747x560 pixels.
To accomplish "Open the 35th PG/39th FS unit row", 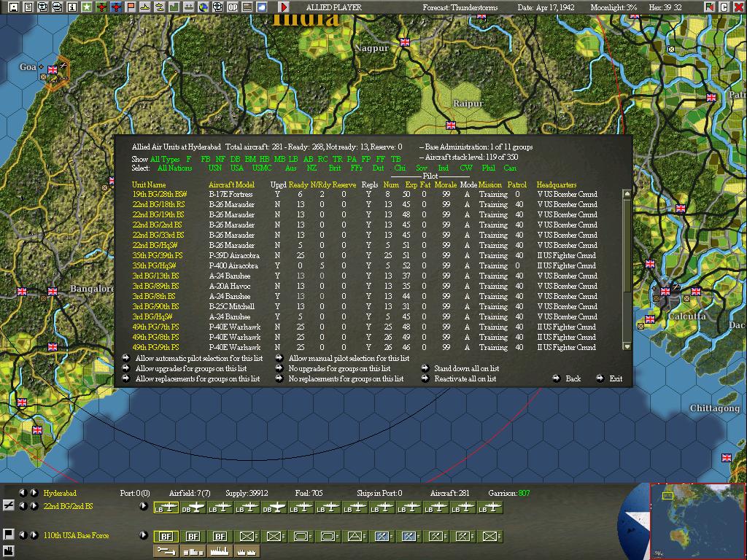I will (x=365, y=255).
